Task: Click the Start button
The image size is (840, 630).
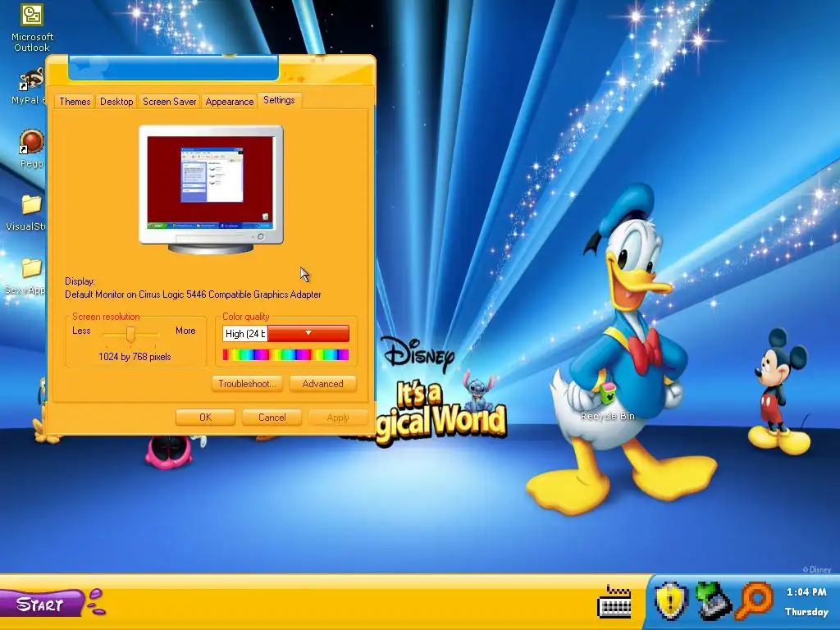Action: tap(43, 604)
